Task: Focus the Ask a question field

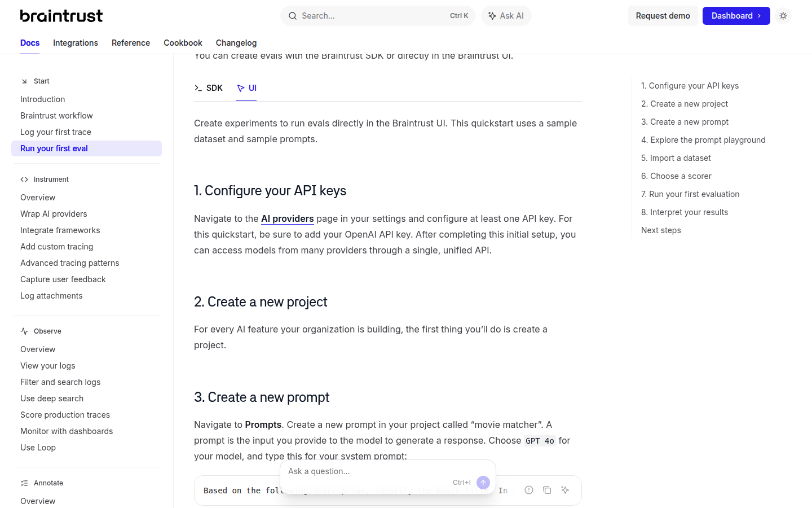Action: click(x=367, y=471)
